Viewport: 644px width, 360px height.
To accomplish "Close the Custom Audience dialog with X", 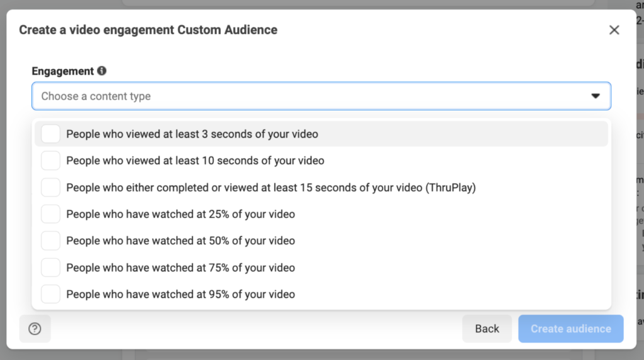I will (614, 30).
